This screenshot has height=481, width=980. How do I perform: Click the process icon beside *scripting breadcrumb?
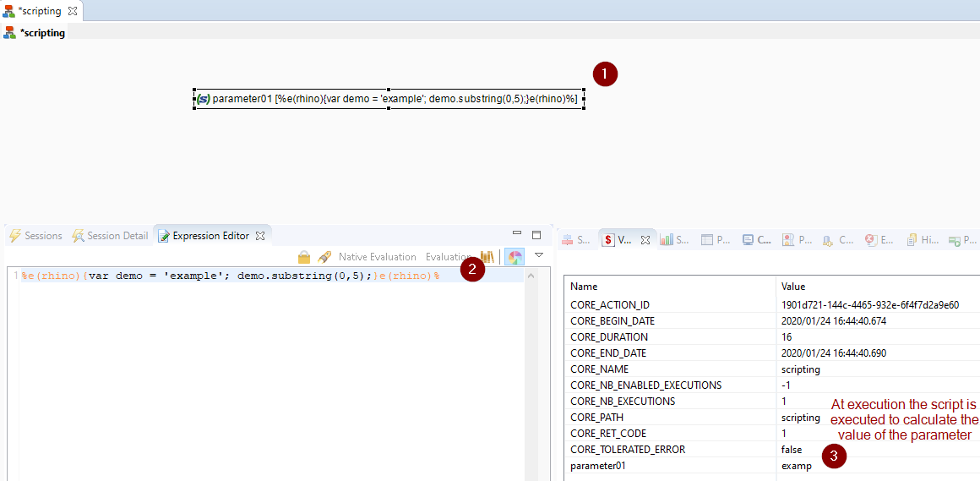coord(10,32)
